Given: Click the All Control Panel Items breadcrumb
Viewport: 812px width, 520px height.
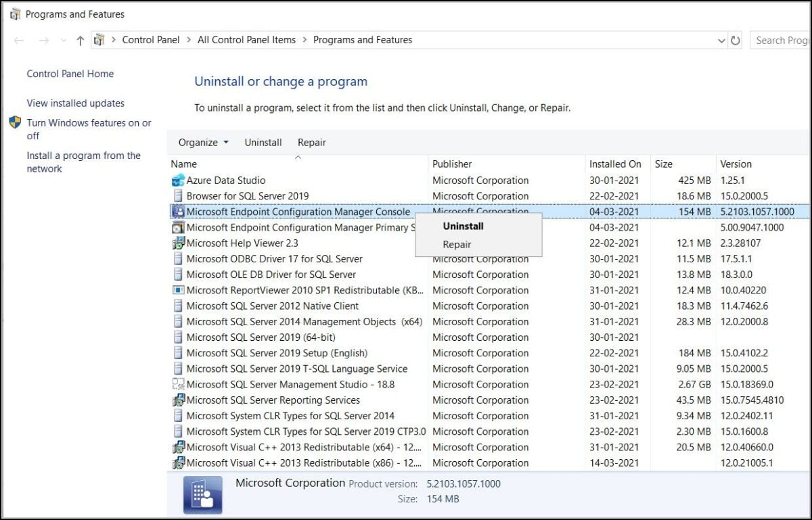Looking at the screenshot, I should pos(247,40).
